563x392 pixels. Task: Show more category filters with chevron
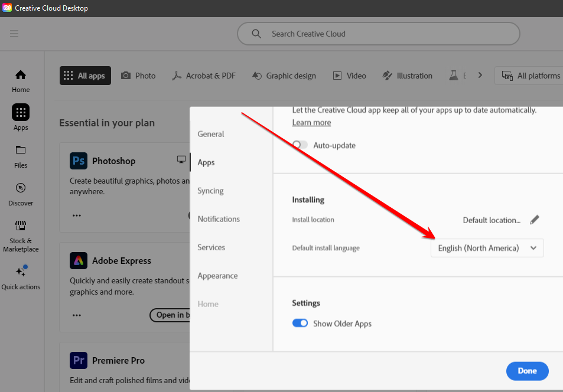coord(480,76)
